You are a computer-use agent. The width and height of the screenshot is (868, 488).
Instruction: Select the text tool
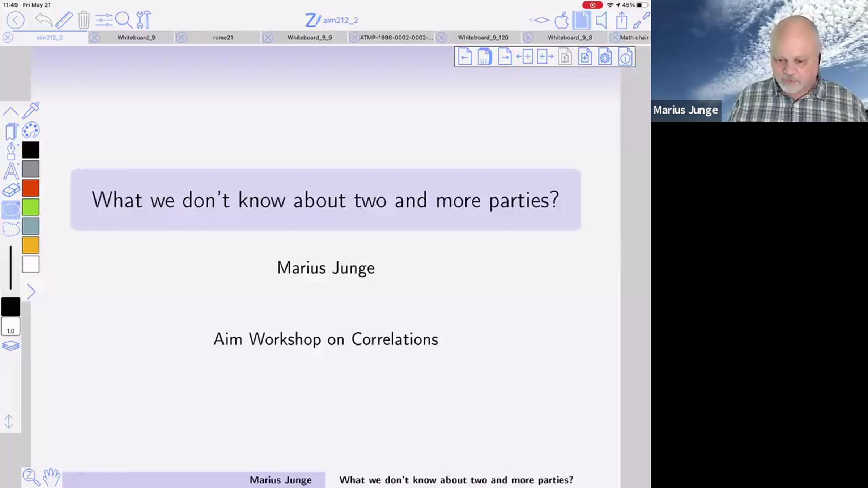[11, 171]
